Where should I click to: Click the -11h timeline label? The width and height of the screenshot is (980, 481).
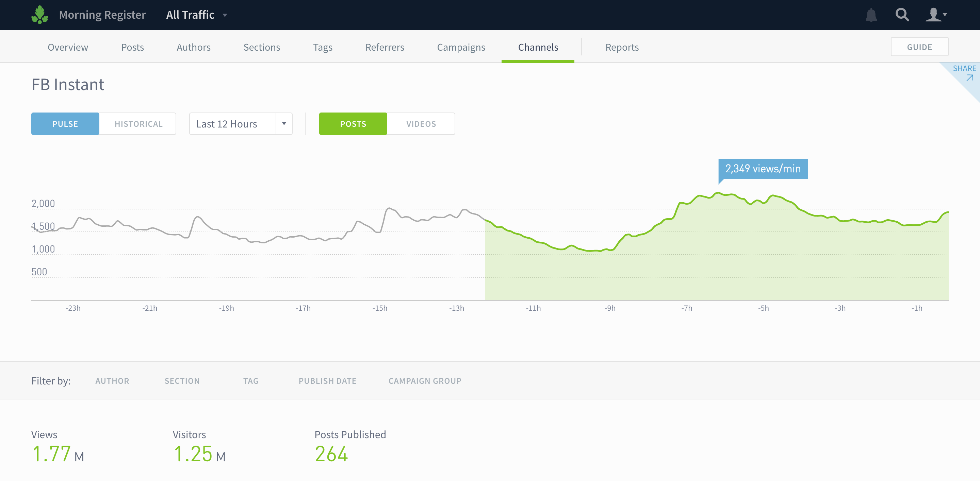533,308
